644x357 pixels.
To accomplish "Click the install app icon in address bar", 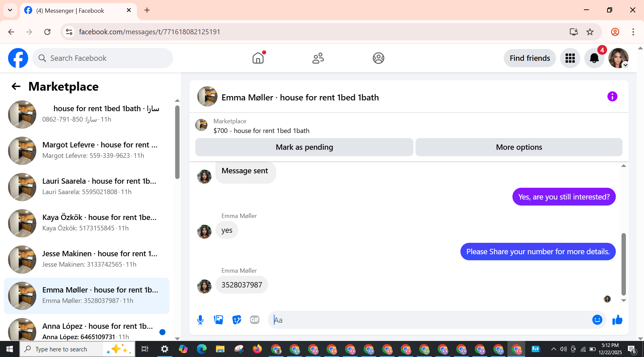I will point(574,32).
